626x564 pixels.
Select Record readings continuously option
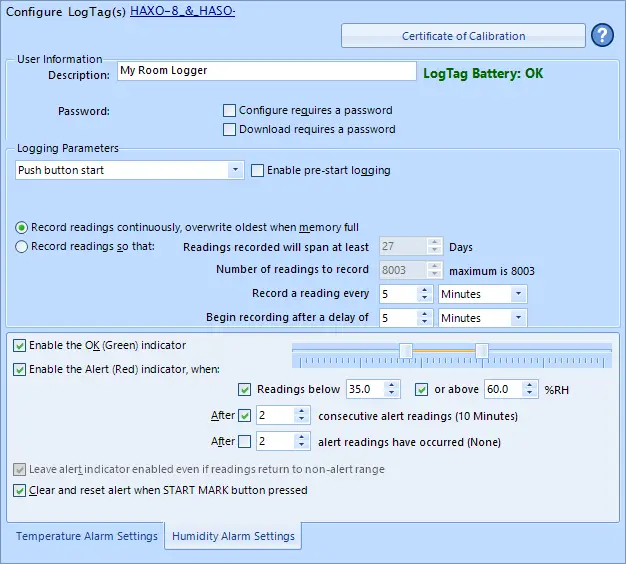coord(22,228)
